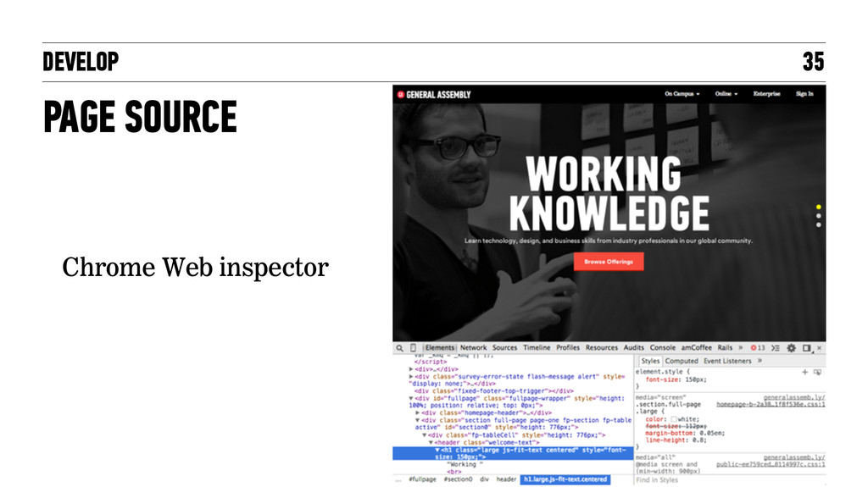
Task: Collapse the header welcome-text node
Action: (x=431, y=443)
